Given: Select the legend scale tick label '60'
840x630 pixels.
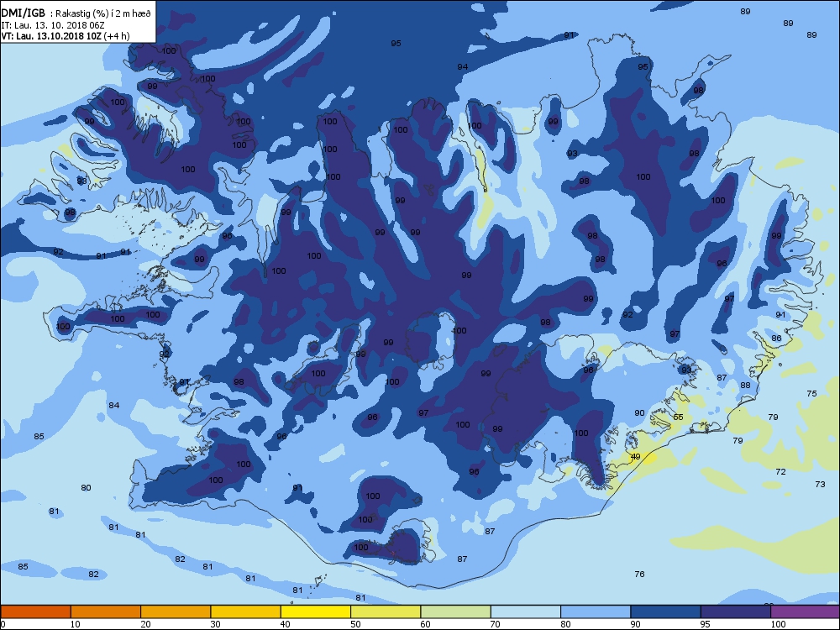Looking at the screenshot, I should 425,624.
